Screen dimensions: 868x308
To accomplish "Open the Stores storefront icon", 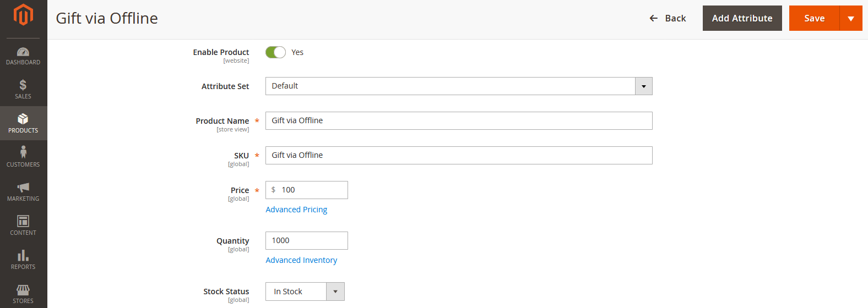I will tap(23, 290).
